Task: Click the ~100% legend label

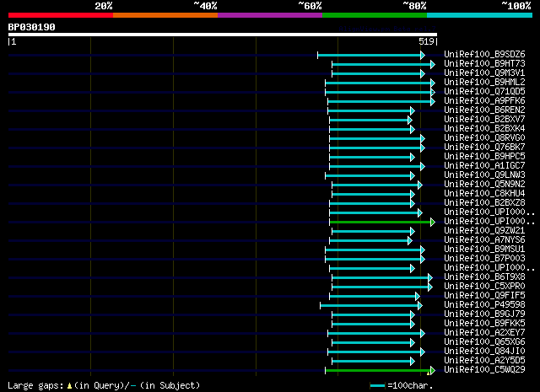Action: click(x=516, y=6)
